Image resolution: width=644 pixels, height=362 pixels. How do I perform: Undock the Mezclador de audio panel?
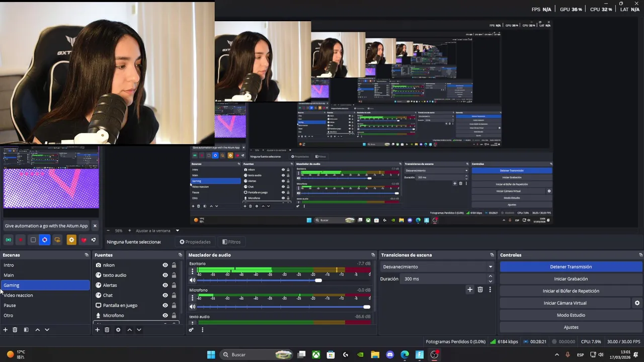373,255
